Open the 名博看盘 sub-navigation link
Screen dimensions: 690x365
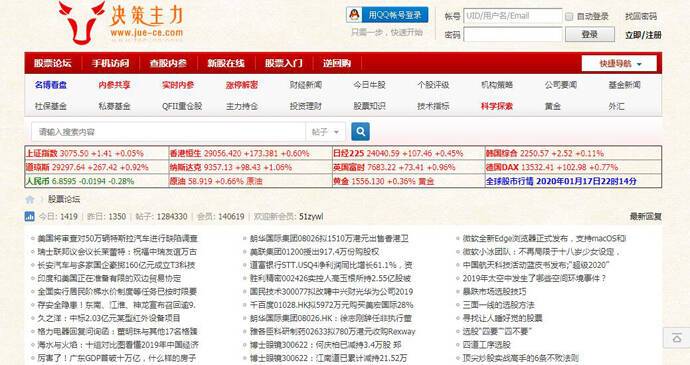pos(51,85)
